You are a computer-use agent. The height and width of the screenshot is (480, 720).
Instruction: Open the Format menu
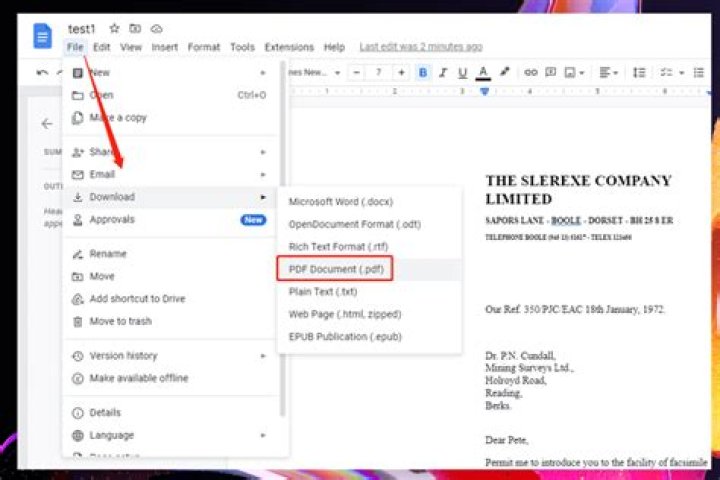204,47
